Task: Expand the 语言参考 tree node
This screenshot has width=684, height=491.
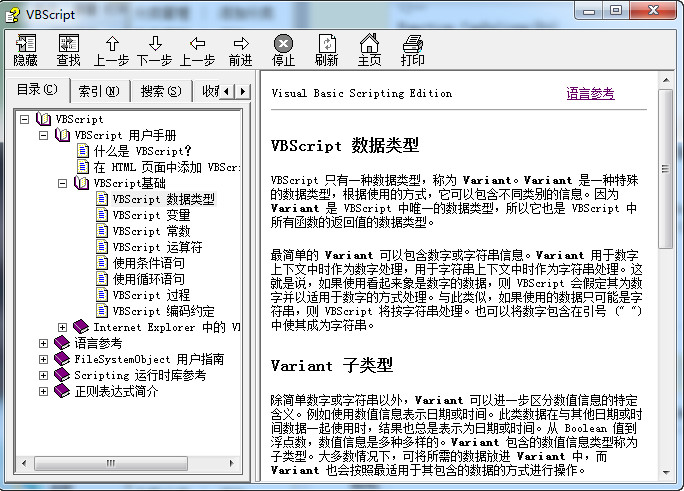Action: (x=44, y=343)
